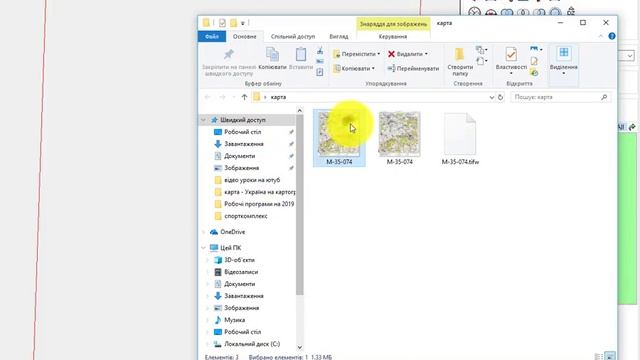Open the quick access toolbar customize dropdown
The width and height of the screenshot is (640, 360).
[243, 23]
